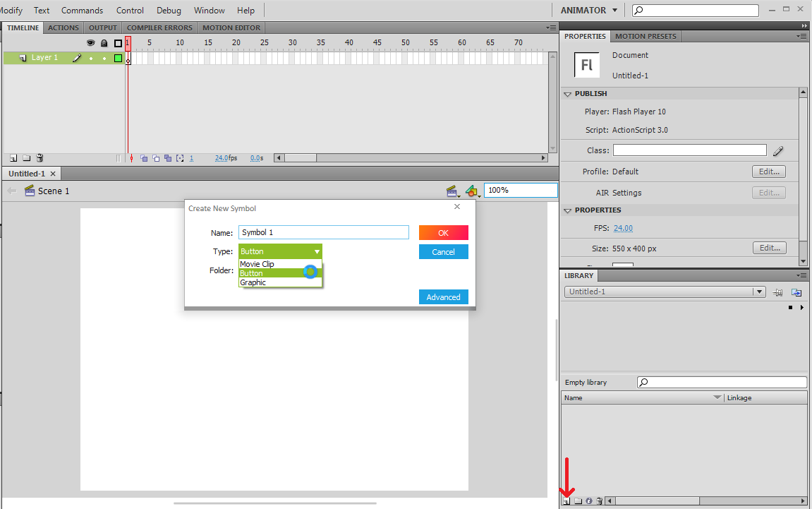Click the padlock icon above the layers
812x509 pixels.
click(104, 43)
